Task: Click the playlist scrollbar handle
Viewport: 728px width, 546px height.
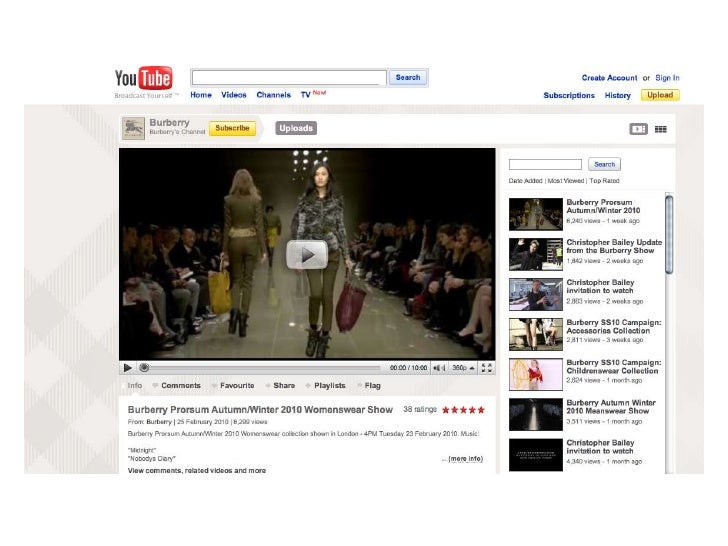Action: [669, 235]
